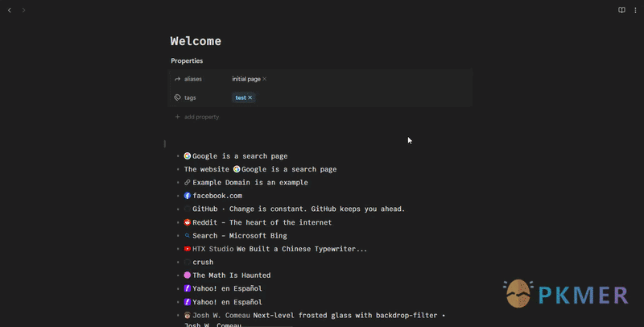
Task: Open the Example Domain link
Action: pyautogui.click(x=221, y=182)
